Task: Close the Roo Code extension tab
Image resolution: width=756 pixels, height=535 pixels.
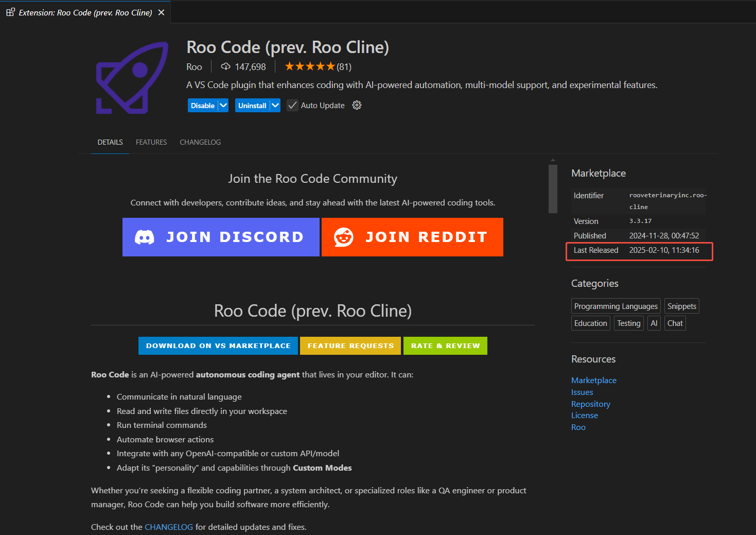Action: click(161, 12)
